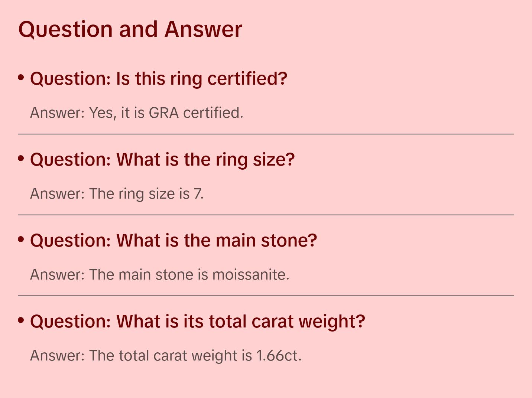Click the divider line below the main stone answer
The image size is (532, 398).
click(266, 296)
